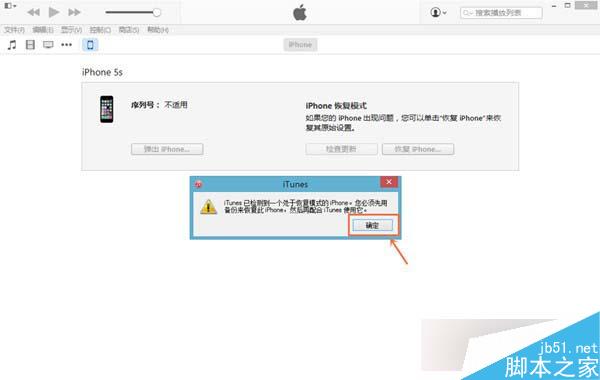Open the 帮助 (Help) menu
The image size is (600, 380).
(x=158, y=30)
